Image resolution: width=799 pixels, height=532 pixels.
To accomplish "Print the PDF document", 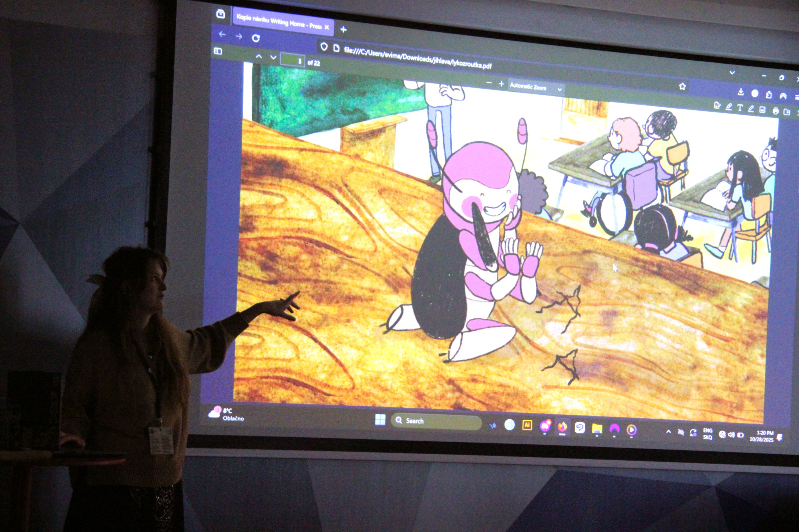I will point(776,111).
